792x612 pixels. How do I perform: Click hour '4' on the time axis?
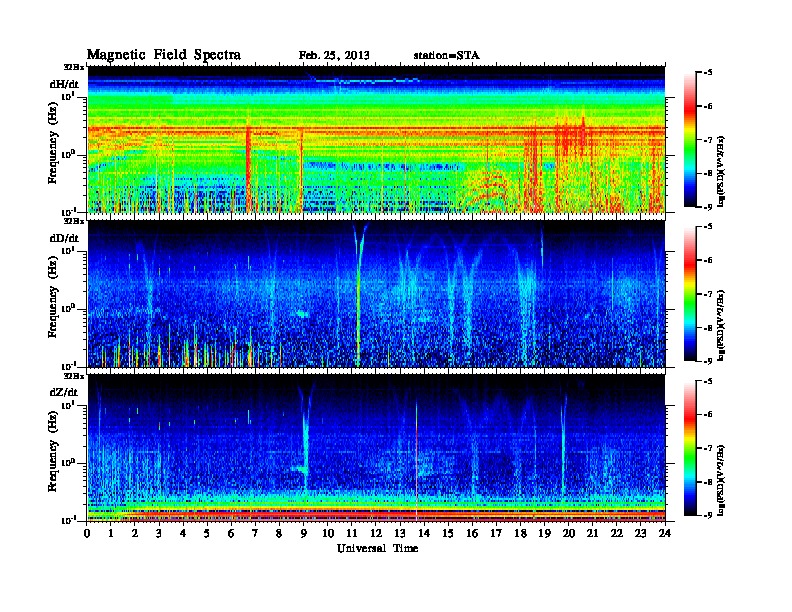coord(183,533)
